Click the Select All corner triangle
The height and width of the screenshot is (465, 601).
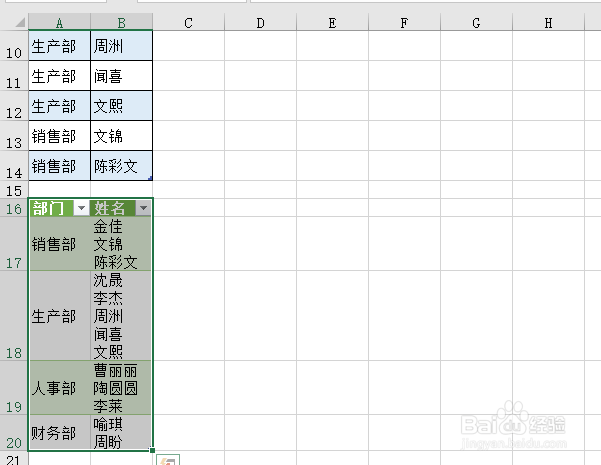coord(20,23)
